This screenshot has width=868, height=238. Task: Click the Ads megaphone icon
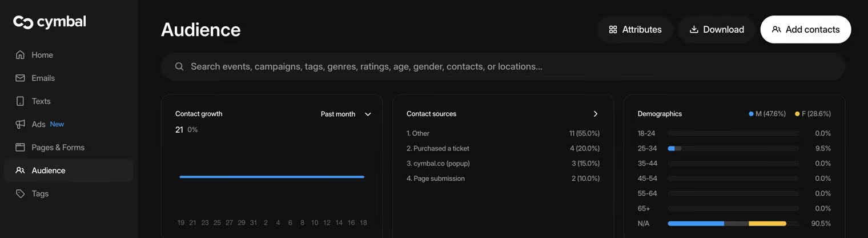tap(20, 124)
